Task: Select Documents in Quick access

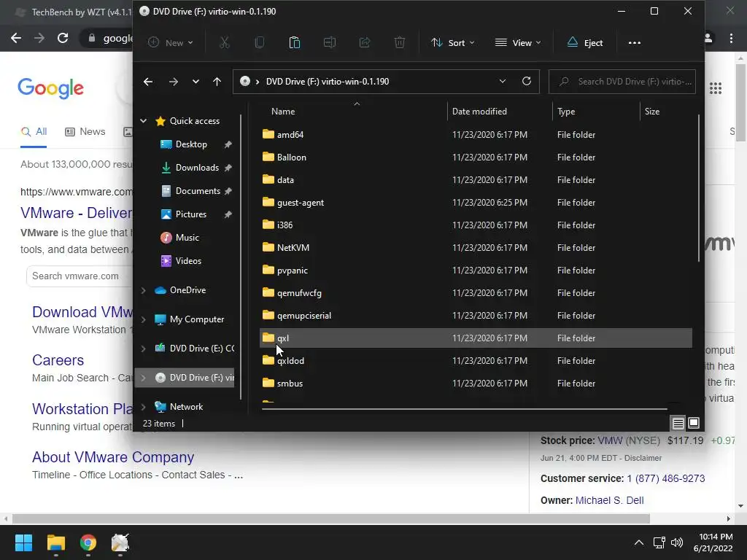Action: [197, 191]
